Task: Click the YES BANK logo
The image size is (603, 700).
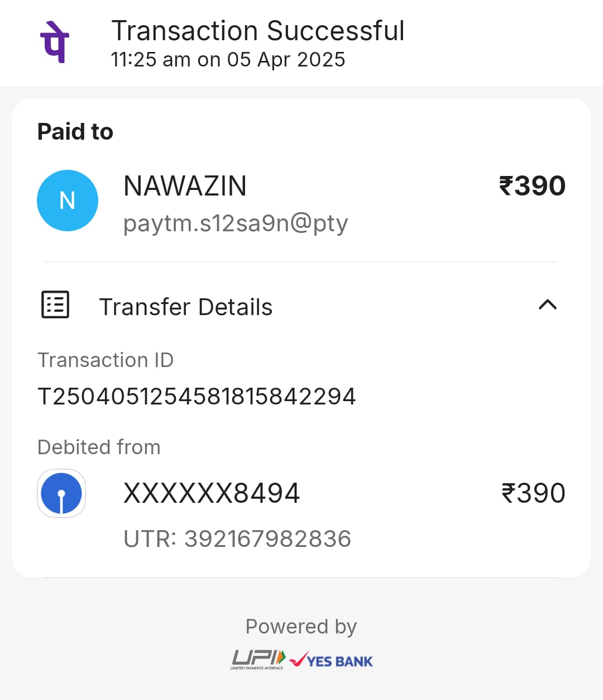Action: [332, 661]
